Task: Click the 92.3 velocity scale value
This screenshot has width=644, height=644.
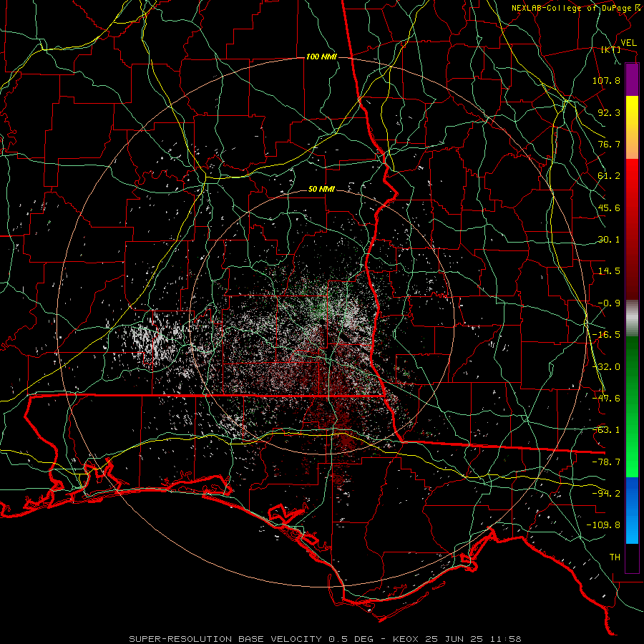Action: point(609,112)
